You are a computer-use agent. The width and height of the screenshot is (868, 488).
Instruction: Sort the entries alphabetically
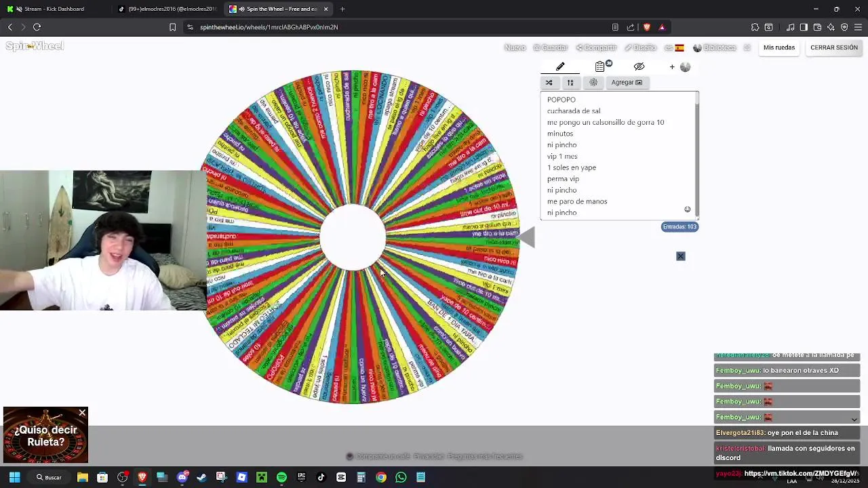click(570, 83)
